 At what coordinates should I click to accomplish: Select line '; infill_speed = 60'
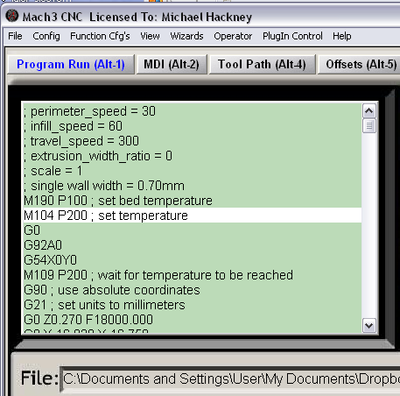click(192, 126)
